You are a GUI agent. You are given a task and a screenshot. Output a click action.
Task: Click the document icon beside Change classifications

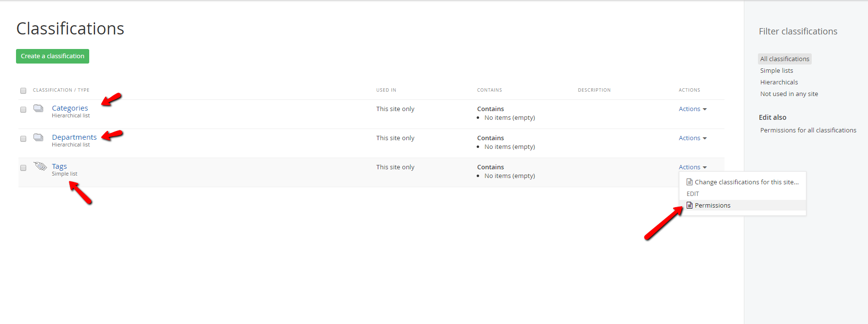[690, 182]
